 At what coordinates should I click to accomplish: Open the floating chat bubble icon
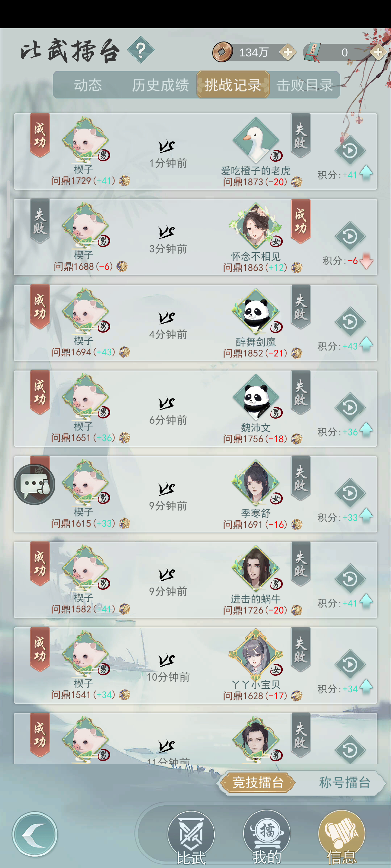click(34, 484)
